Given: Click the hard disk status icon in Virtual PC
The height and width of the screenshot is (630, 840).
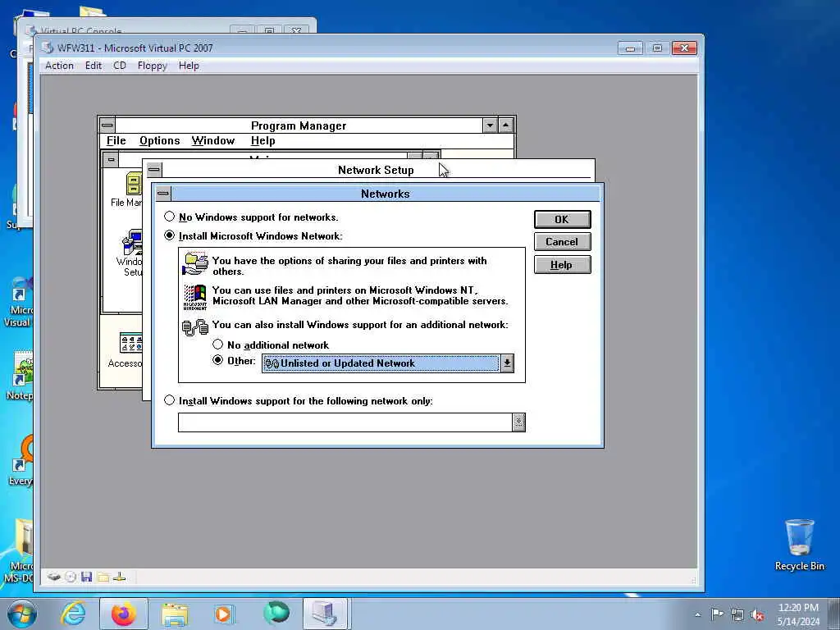Looking at the screenshot, I should [53, 577].
